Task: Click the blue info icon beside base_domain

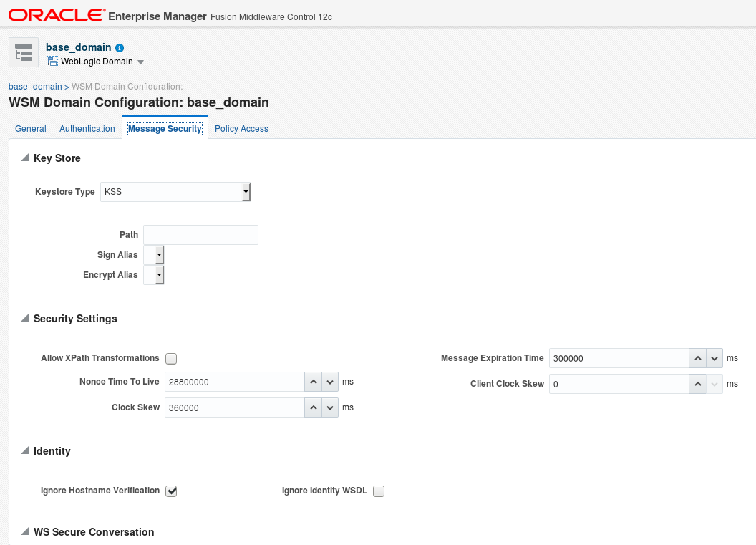Action: click(120, 48)
